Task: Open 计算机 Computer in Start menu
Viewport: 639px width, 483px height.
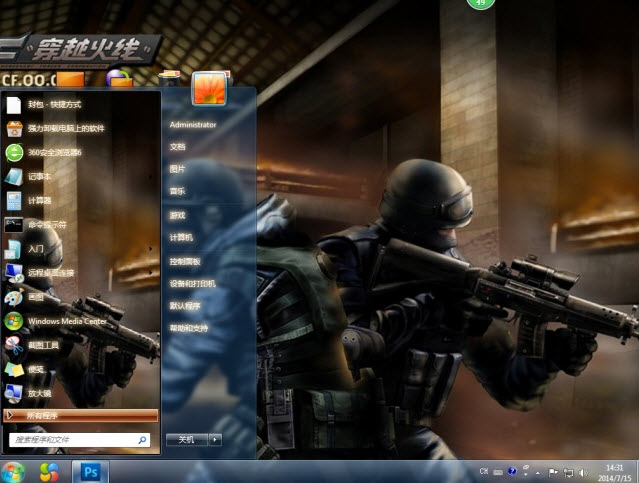Action: click(x=181, y=237)
